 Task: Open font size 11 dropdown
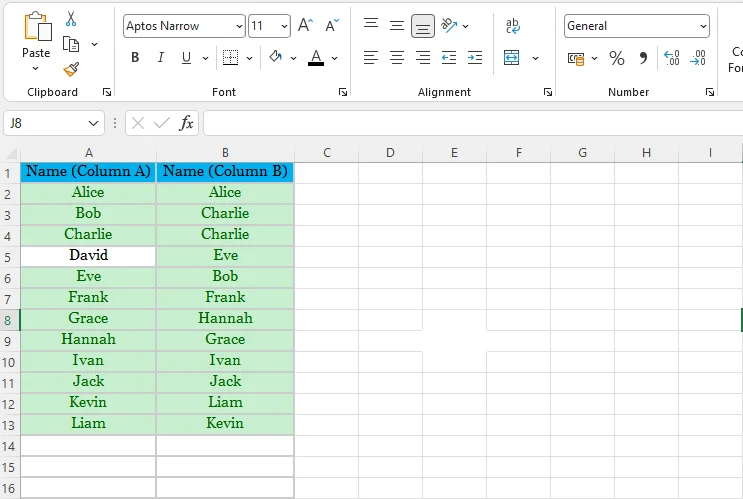pos(284,26)
